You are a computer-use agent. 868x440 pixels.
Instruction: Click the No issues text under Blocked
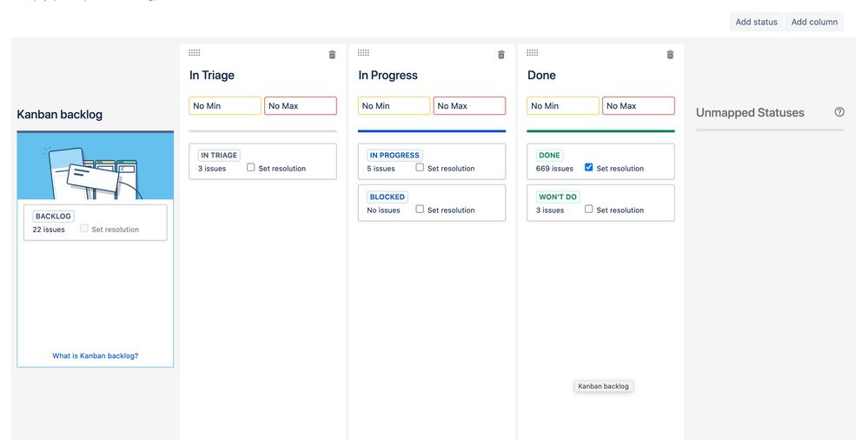[384, 210]
